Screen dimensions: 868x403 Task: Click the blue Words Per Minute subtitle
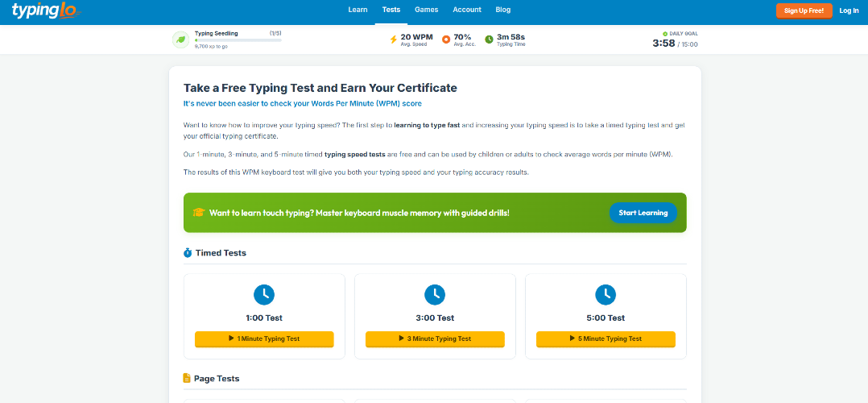pos(303,104)
